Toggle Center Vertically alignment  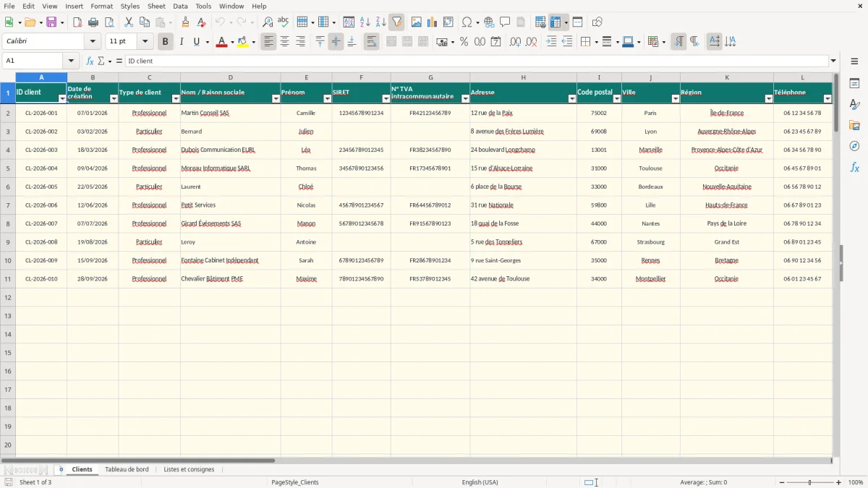[336, 42]
